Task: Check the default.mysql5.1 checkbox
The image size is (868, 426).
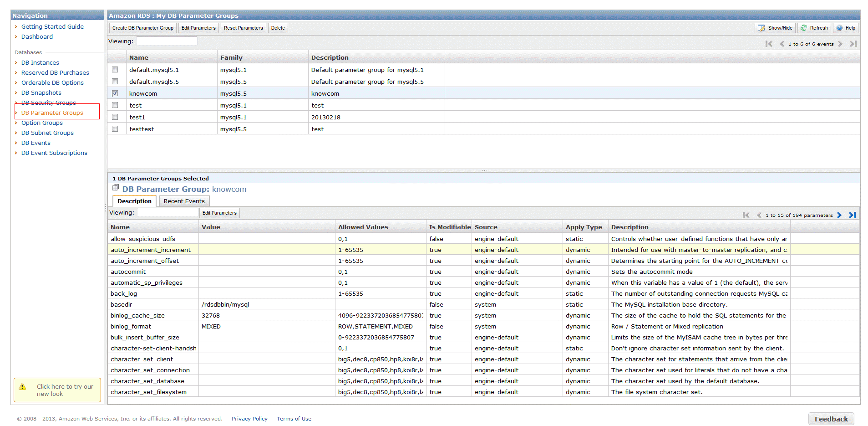Action: click(x=115, y=70)
